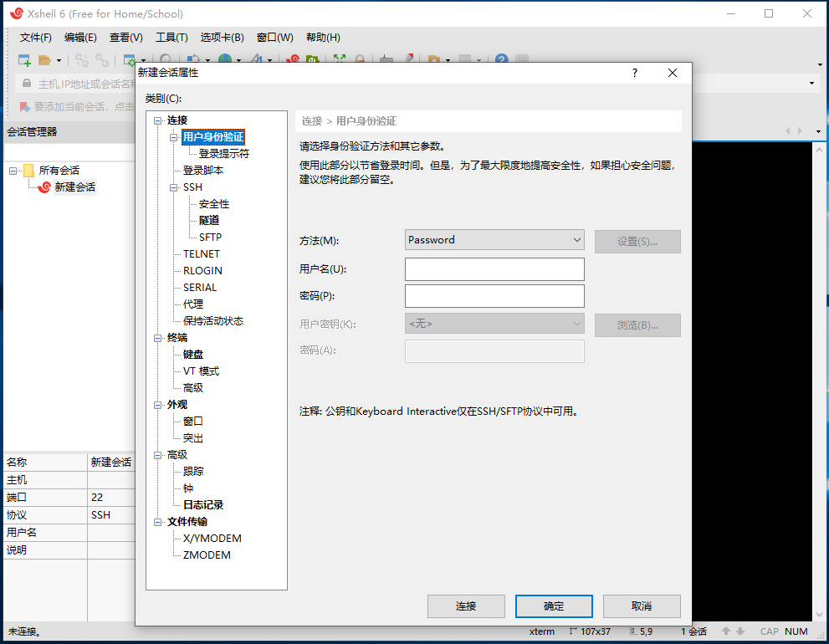This screenshot has height=644, width=829.
Task: Open the 方法(M) Password combo box
Action: tap(494, 240)
